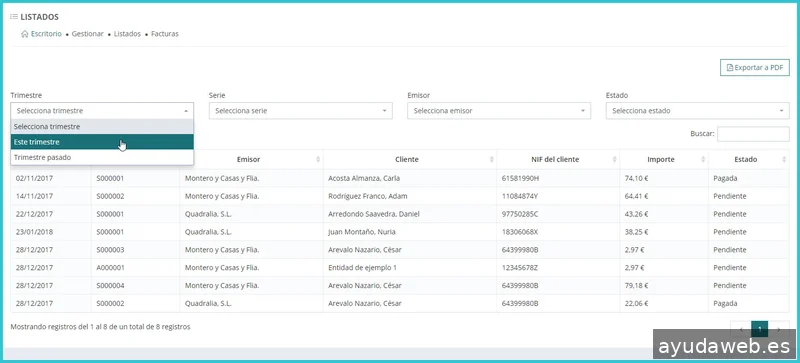
Task: Sort by Emisor column arrows
Action: [x=318, y=159]
